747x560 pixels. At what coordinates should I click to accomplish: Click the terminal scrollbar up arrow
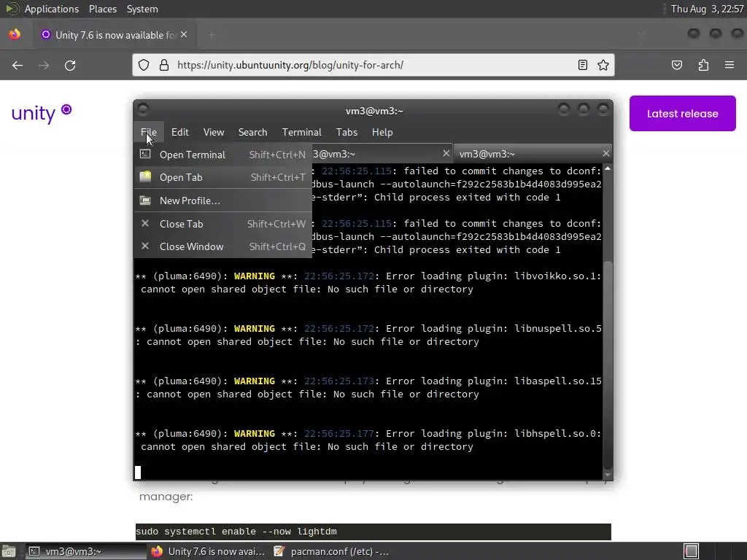tap(608, 169)
